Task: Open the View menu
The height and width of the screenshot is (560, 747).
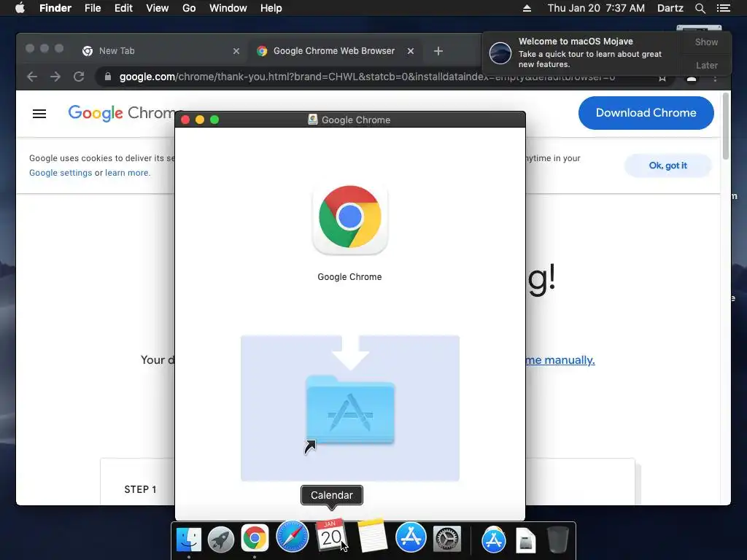Action: [158, 8]
